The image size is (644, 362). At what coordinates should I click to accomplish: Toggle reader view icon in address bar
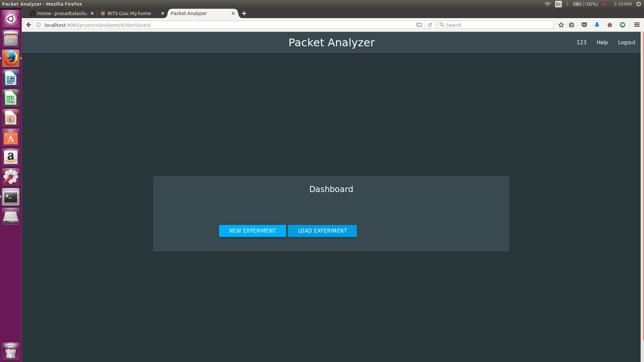tap(419, 25)
